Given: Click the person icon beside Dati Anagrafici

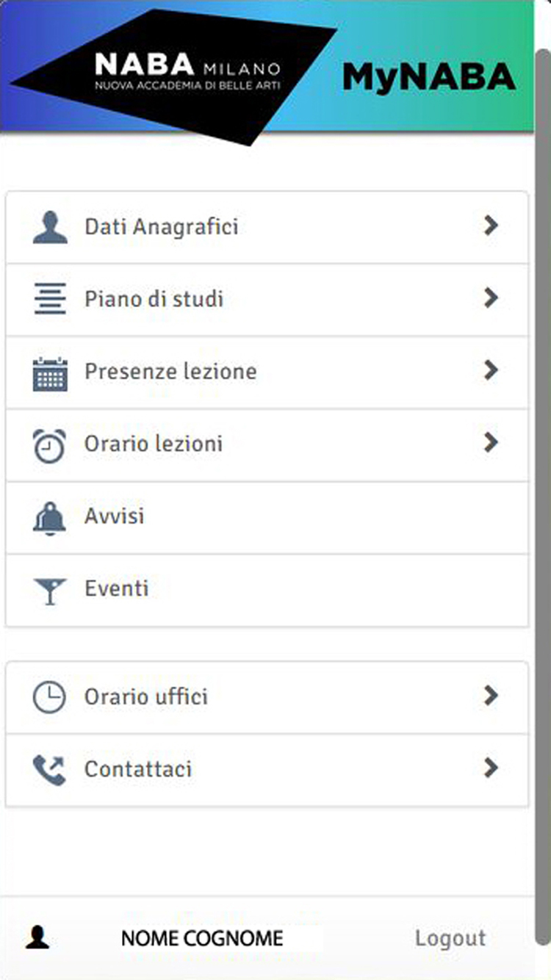Looking at the screenshot, I should point(50,227).
